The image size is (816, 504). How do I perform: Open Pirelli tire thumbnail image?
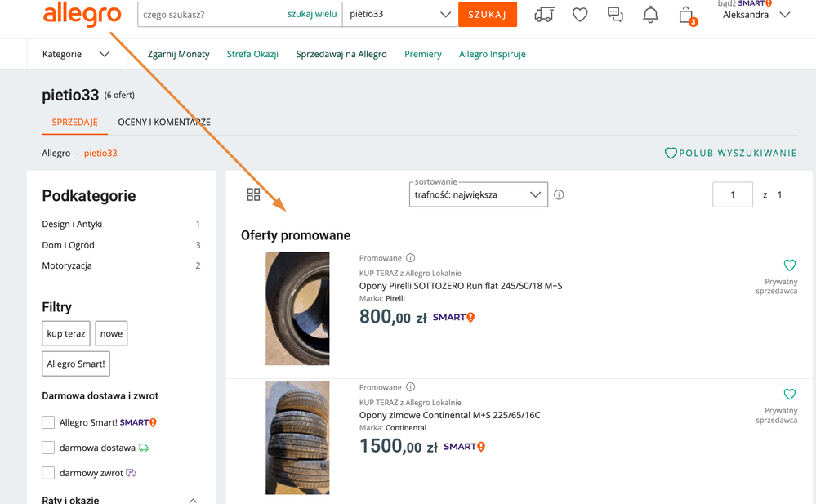tap(297, 309)
